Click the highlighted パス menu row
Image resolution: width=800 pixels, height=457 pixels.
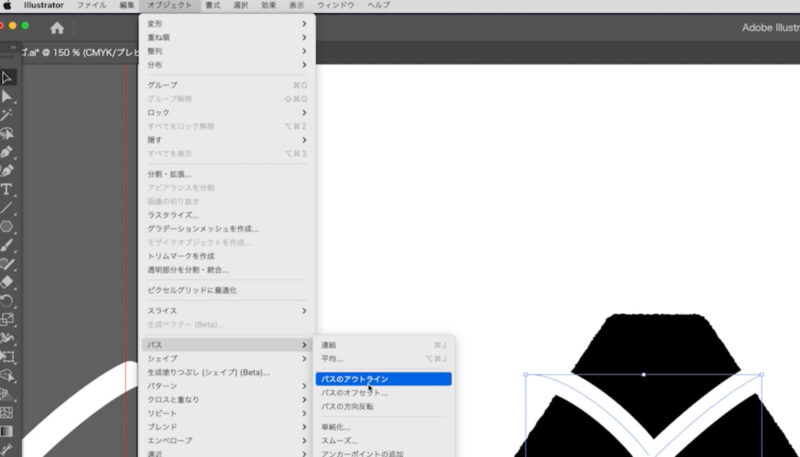pos(227,345)
